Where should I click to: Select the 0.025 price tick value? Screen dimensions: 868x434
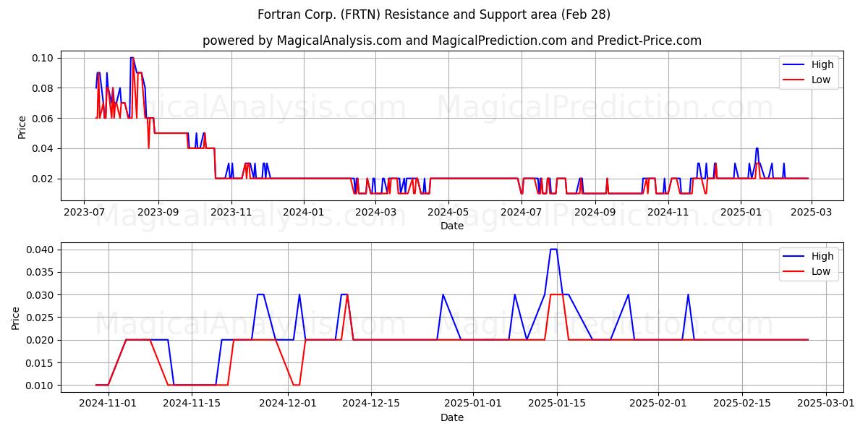40,318
